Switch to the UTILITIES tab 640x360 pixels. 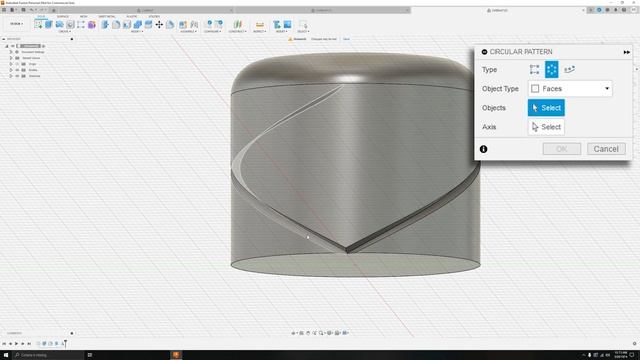click(x=154, y=17)
